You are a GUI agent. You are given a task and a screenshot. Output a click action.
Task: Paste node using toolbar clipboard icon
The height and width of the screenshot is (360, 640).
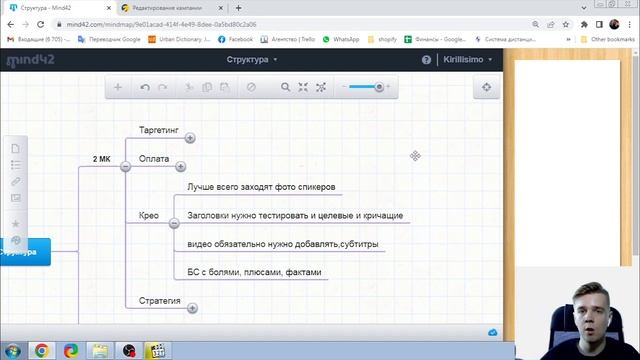click(224, 87)
